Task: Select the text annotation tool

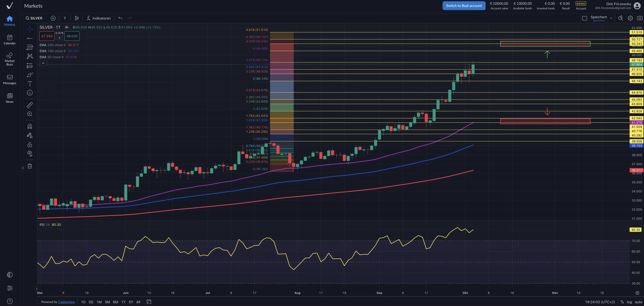Action: click(30, 84)
